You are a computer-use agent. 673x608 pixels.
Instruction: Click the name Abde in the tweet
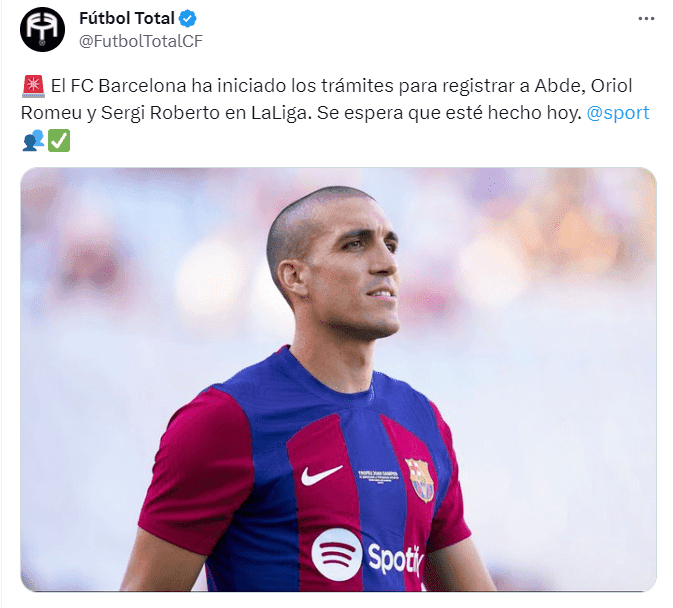560,86
